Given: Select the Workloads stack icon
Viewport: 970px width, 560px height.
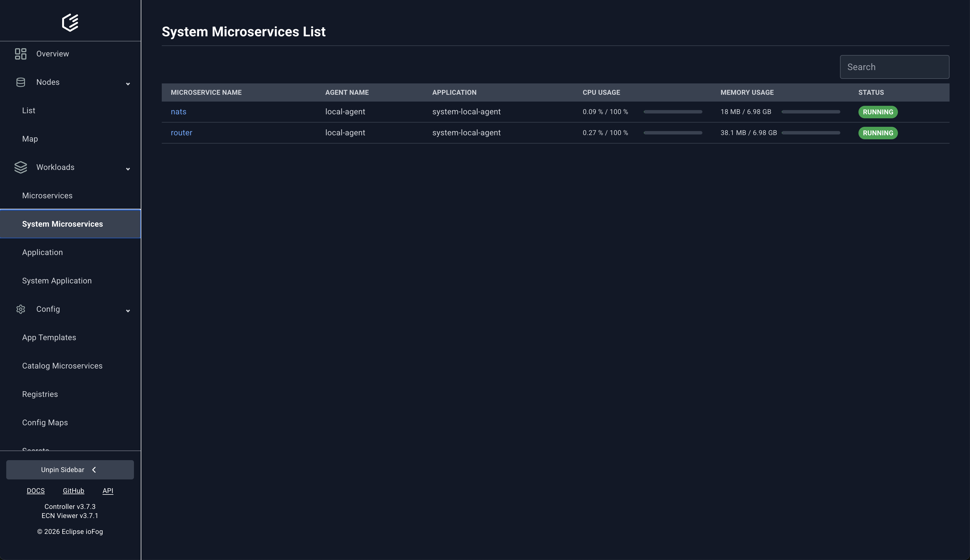Looking at the screenshot, I should coord(20,167).
